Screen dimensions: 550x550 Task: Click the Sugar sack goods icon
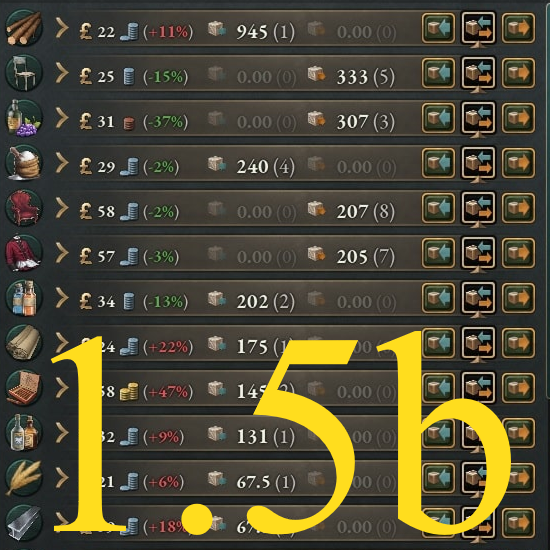tap(24, 163)
